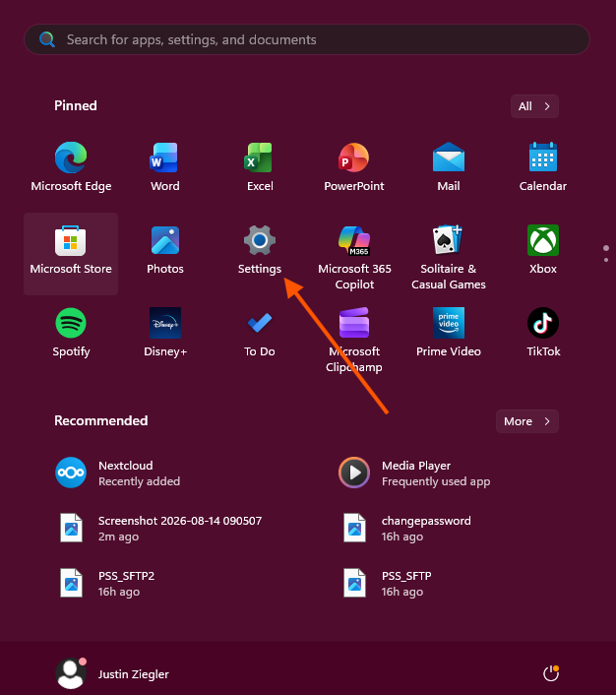616x695 pixels.
Task: Expand More recommended items
Action: (526, 421)
